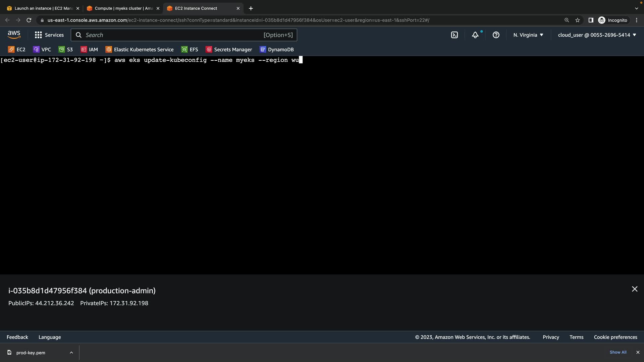Switch to Compute myeks cluster tab
The width and height of the screenshot is (644, 362).
click(x=123, y=8)
